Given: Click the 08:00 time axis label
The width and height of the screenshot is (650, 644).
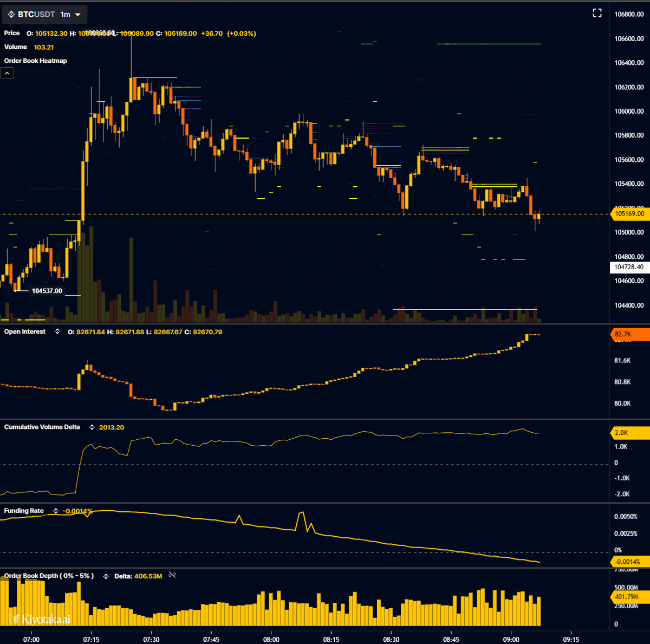Looking at the screenshot, I should [271, 639].
